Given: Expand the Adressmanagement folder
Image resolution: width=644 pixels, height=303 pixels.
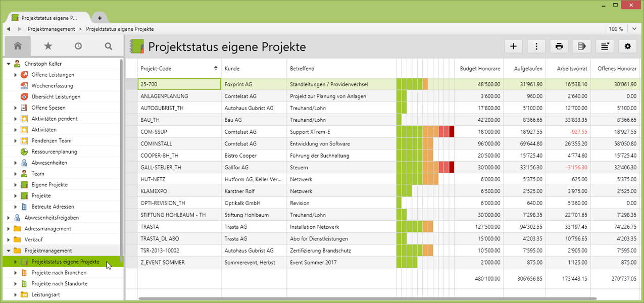Looking at the screenshot, I should 9,229.
